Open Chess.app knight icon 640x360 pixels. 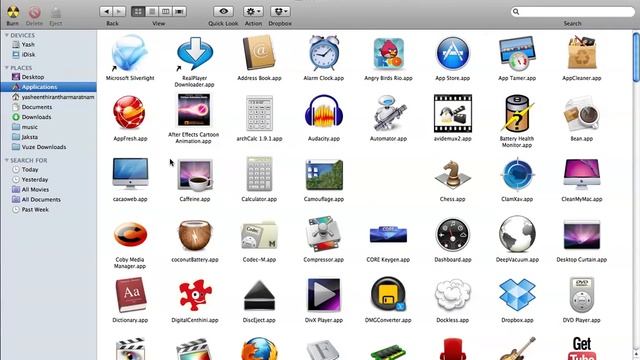(x=453, y=174)
